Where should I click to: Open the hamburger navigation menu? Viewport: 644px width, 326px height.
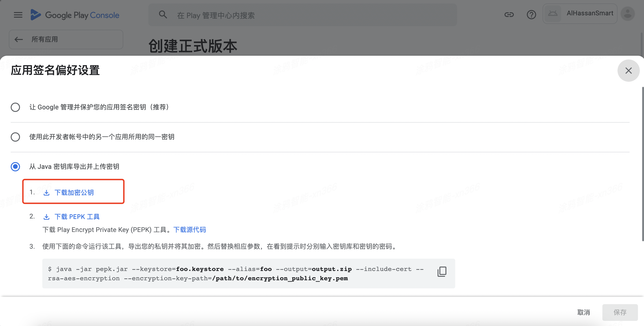tap(18, 15)
